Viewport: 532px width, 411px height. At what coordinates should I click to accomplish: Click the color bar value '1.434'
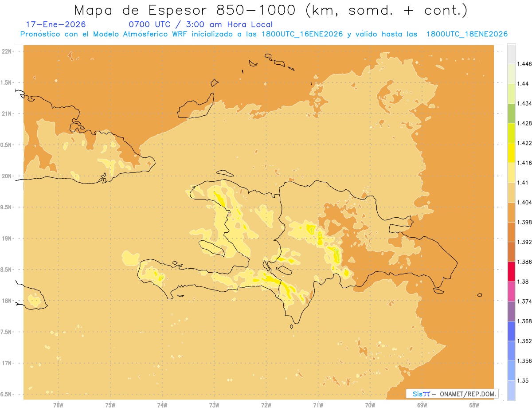coord(524,103)
